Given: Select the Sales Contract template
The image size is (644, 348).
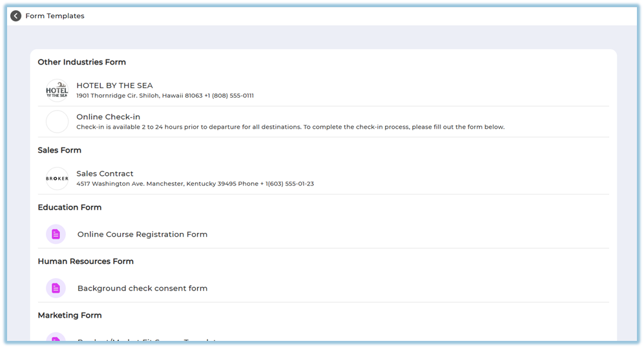Looking at the screenshot, I should (x=105, y=173).
